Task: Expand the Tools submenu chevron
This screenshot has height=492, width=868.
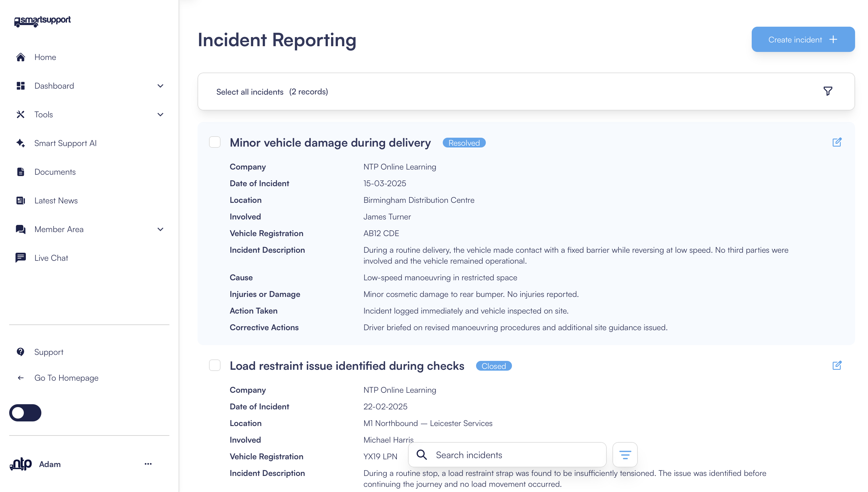Action: pyautogui.click(x=160, y=114)
